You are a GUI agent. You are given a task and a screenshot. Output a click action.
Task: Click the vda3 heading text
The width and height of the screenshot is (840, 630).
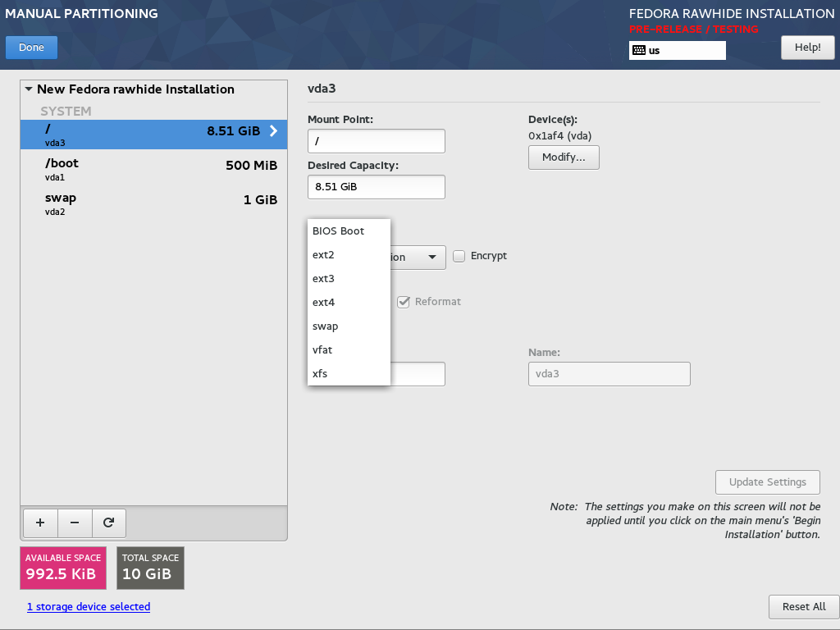click(322, 89)
